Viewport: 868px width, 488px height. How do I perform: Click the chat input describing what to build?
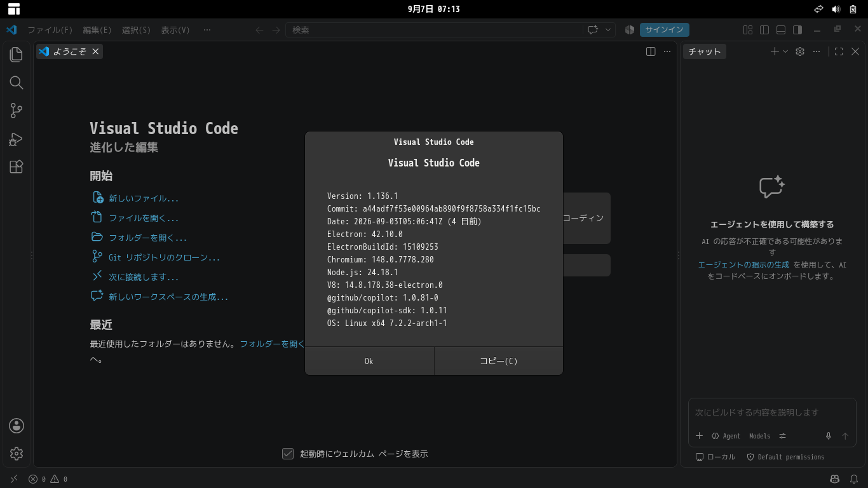coord(772,412)
